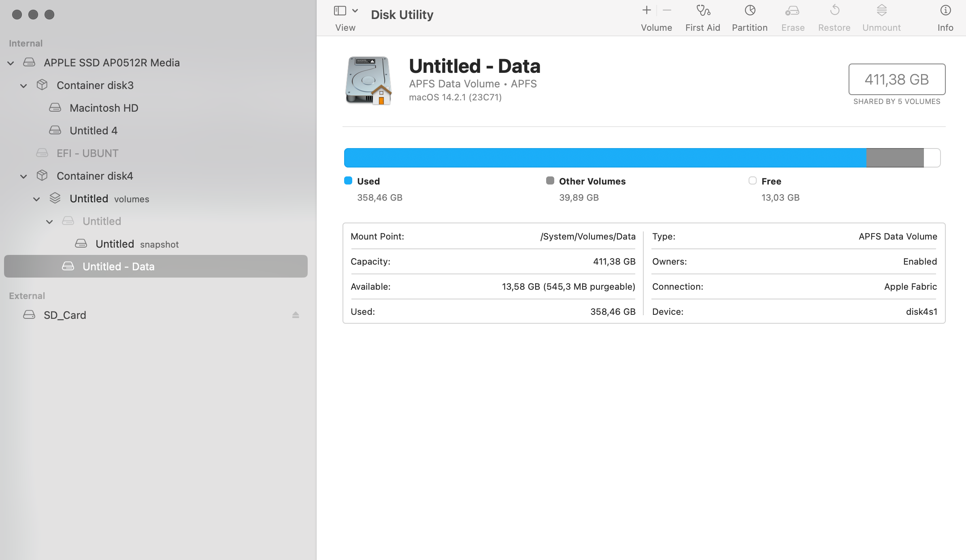The width and height of the screenshot is (966, 560).
Task: Collapse the Untitled volumes group
Action: pos(36,199)
